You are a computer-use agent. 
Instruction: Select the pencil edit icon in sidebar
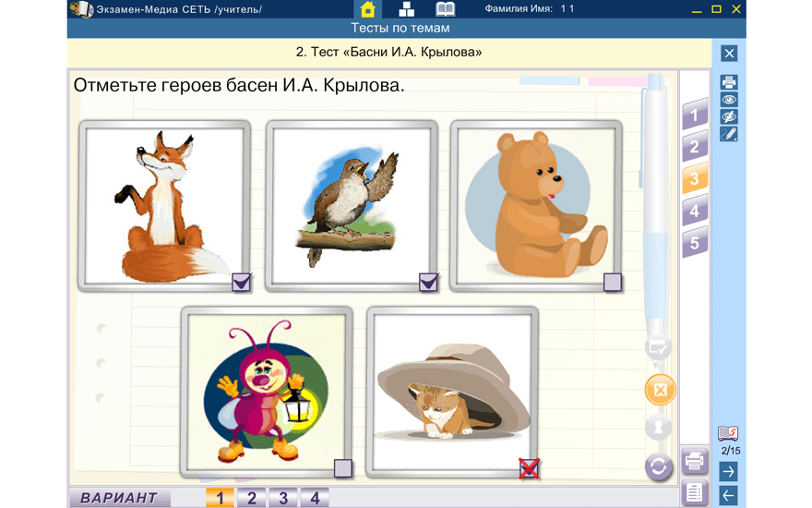click(729, 134)
